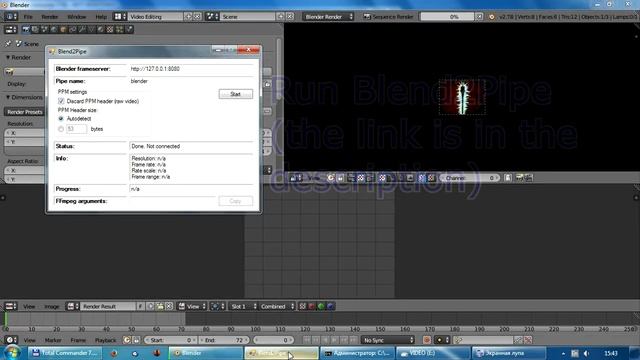Open the File menu in Blender

[28, 17]
